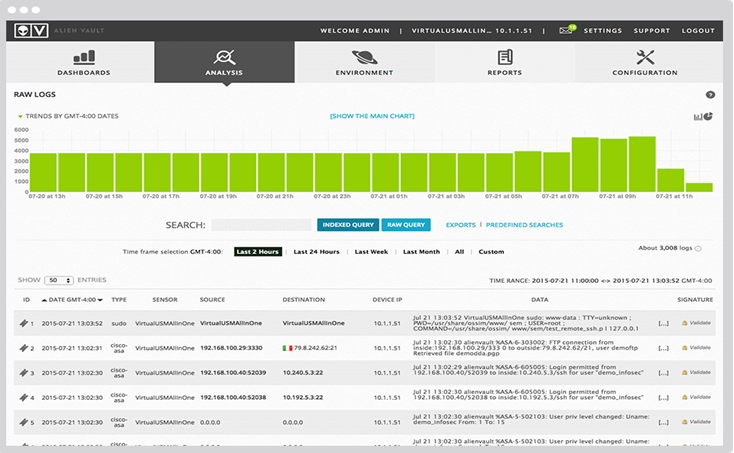The height and width of the screenshot is (453, 734).
Task: Click into the Search input field
Action: click(261, 225)
